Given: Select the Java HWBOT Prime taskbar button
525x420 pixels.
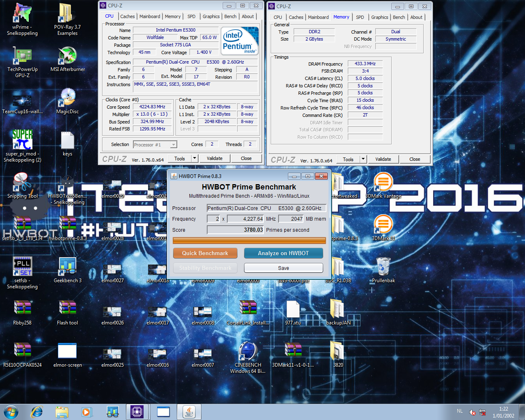Looking at the screenshot, I should (189, 412).
